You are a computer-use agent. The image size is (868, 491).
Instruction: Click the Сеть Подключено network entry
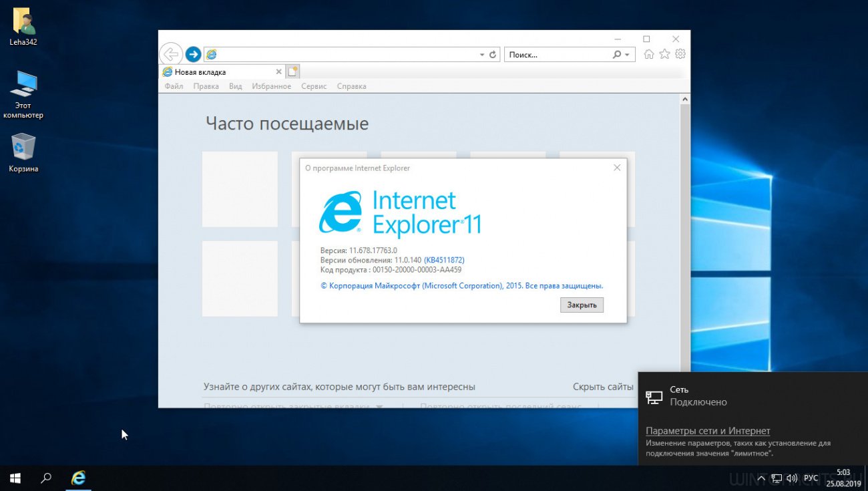(752, 395)
